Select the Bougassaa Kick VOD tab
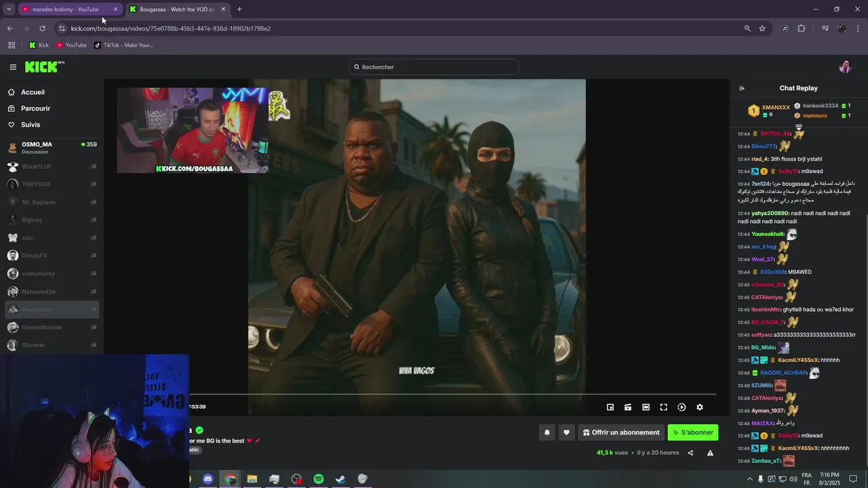The height and width of the screenshot is (488, 868). 176,9
